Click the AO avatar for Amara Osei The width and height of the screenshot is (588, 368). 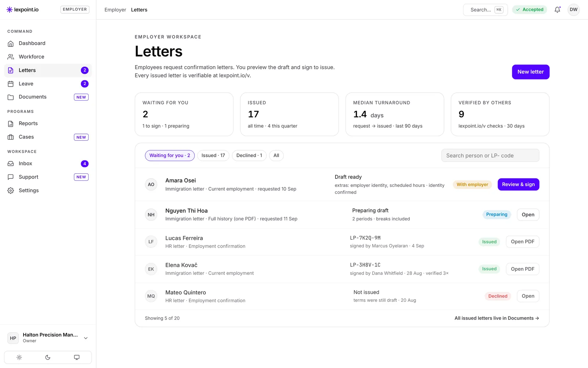151,184
